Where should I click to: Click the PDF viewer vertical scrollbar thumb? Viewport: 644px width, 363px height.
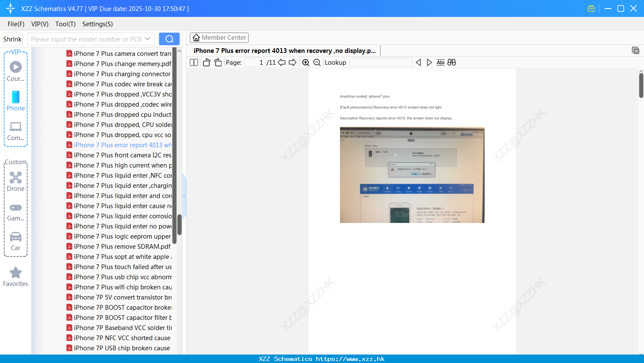click(x=641, y=85)
